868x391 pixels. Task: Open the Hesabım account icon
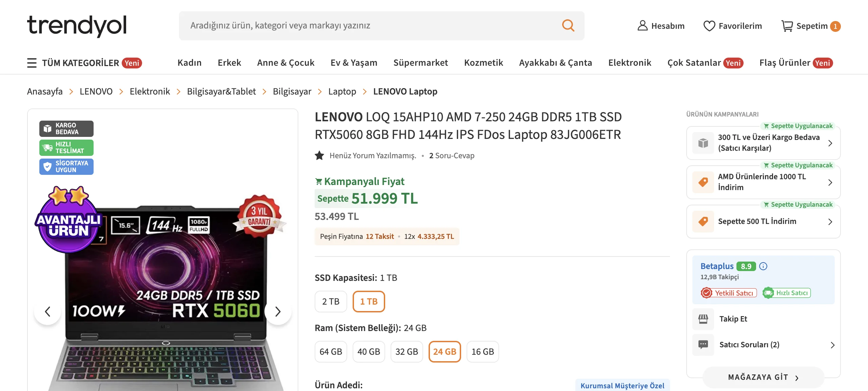point(642,26)
